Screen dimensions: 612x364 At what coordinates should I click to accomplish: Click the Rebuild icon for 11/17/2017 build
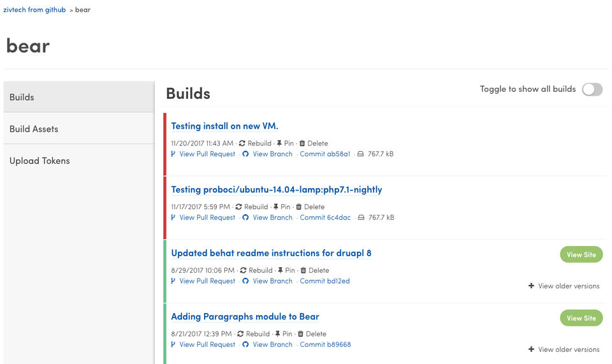pos(238,207)
